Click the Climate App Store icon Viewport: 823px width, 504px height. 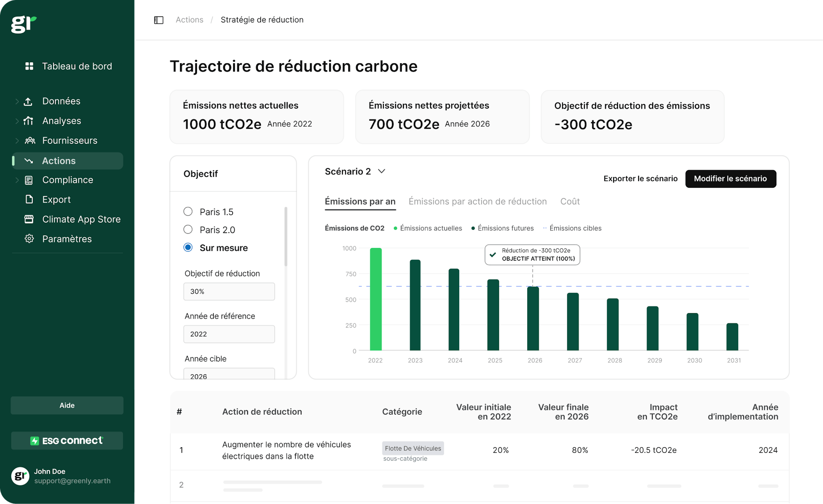[28, 218]
